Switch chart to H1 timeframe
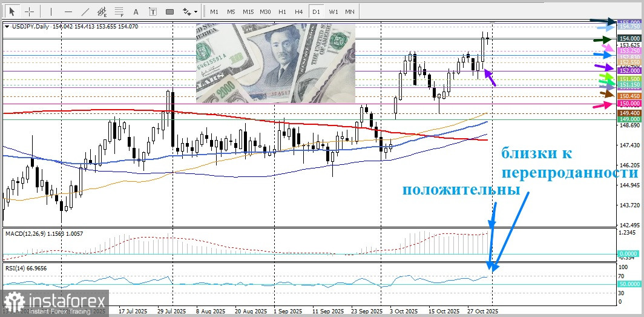Image resolution: width=644 pixels, height=317 pixels. click(x=282, y=12)
